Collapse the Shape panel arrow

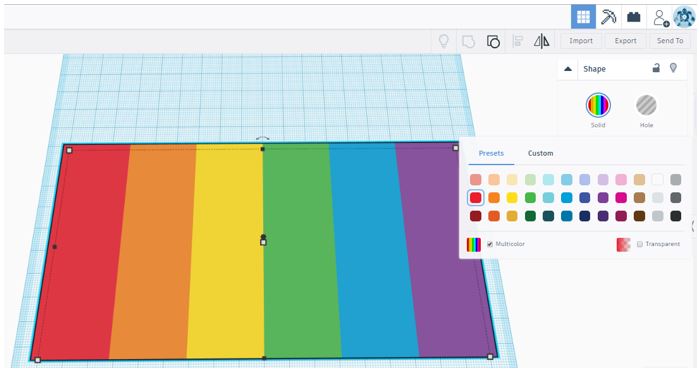(x=567, y=69)
